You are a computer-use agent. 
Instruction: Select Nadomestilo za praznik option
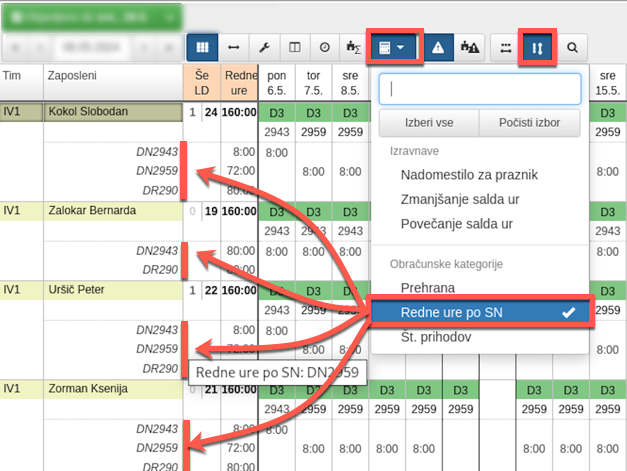[x=469, y=175]
